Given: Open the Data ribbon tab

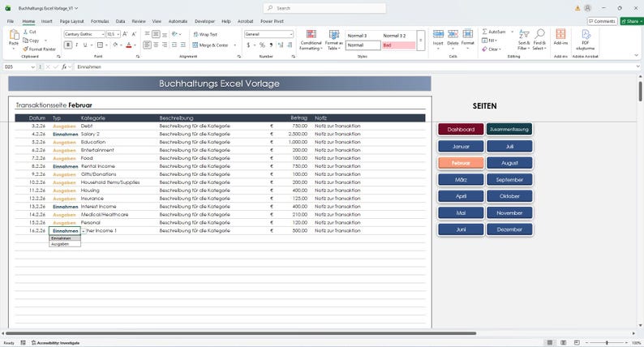Looking at the screenshot, I should click(120, 21).
